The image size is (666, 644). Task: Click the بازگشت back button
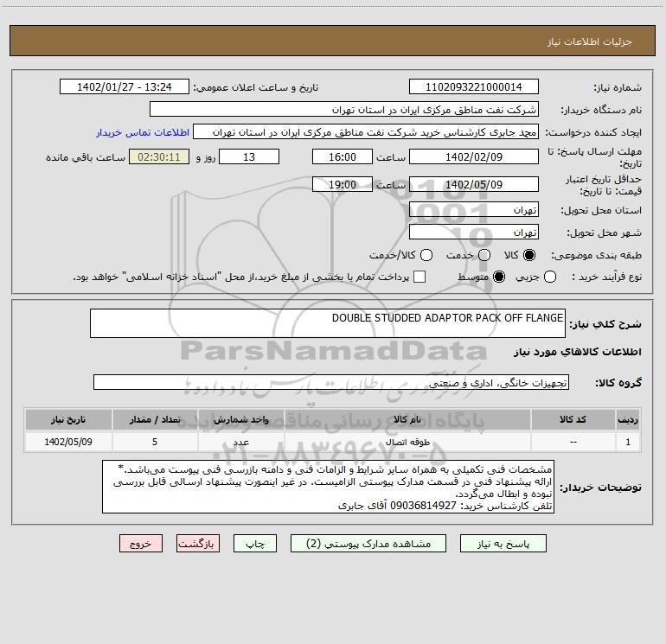198,544
